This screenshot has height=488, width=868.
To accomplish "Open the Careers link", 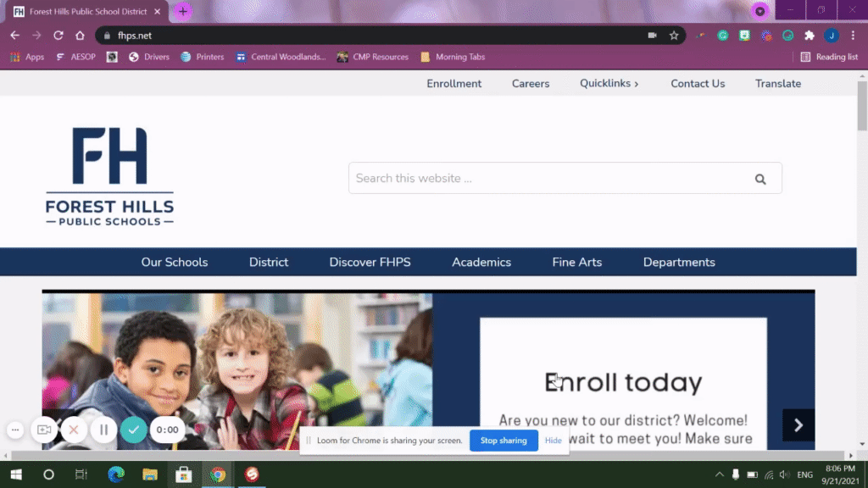I will tap(531, 84).
